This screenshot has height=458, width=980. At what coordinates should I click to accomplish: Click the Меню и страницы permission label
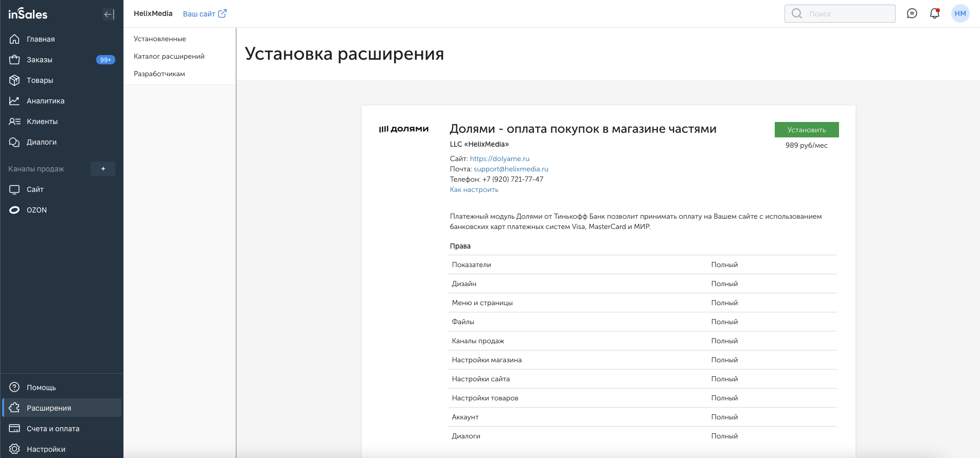click(483, 303)
